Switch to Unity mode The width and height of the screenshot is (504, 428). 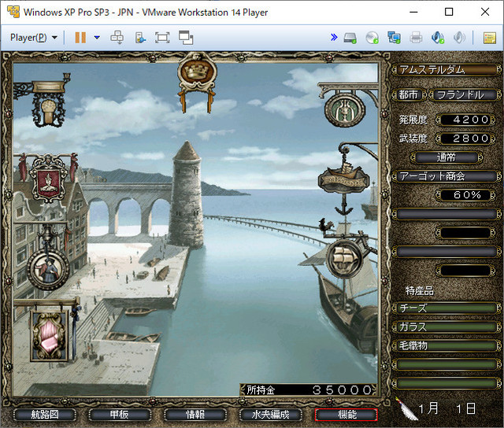186,38
